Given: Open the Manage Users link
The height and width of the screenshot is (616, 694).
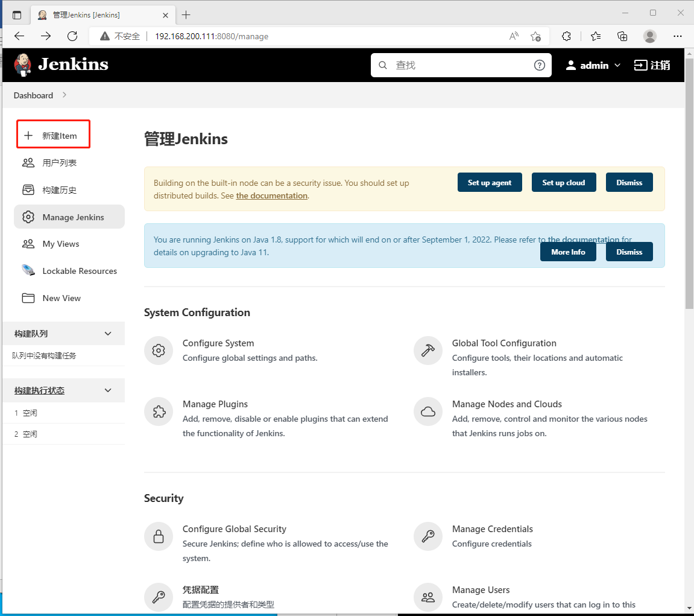Looking at the screenshot, I should coord(481,590).
